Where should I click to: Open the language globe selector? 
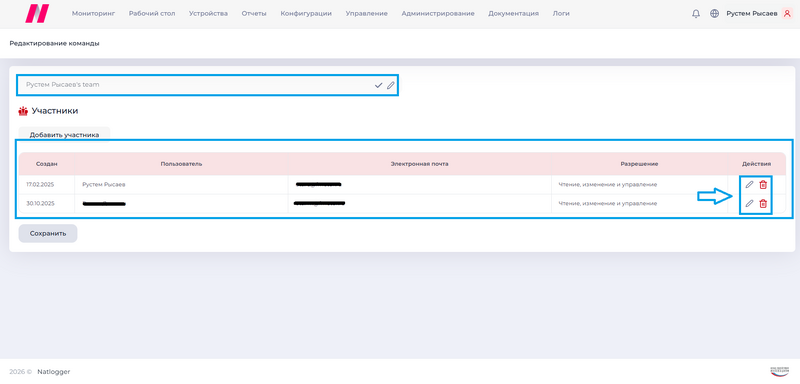pos(714,14)
